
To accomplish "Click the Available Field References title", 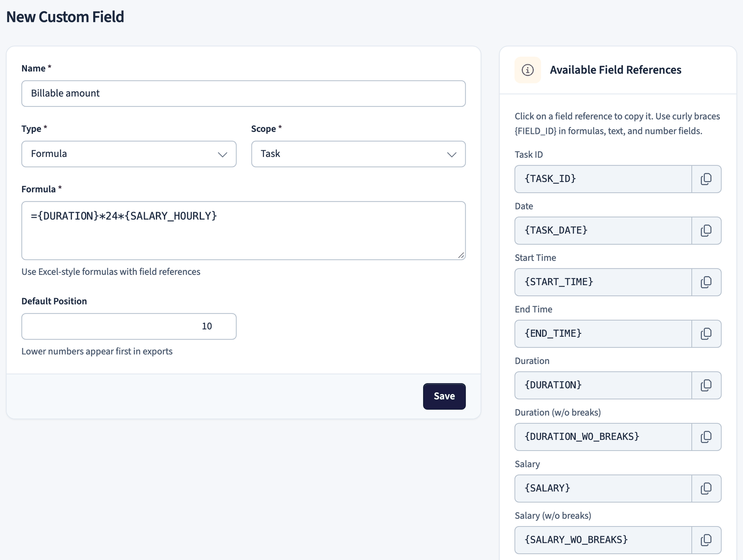I will pos(616,70).
